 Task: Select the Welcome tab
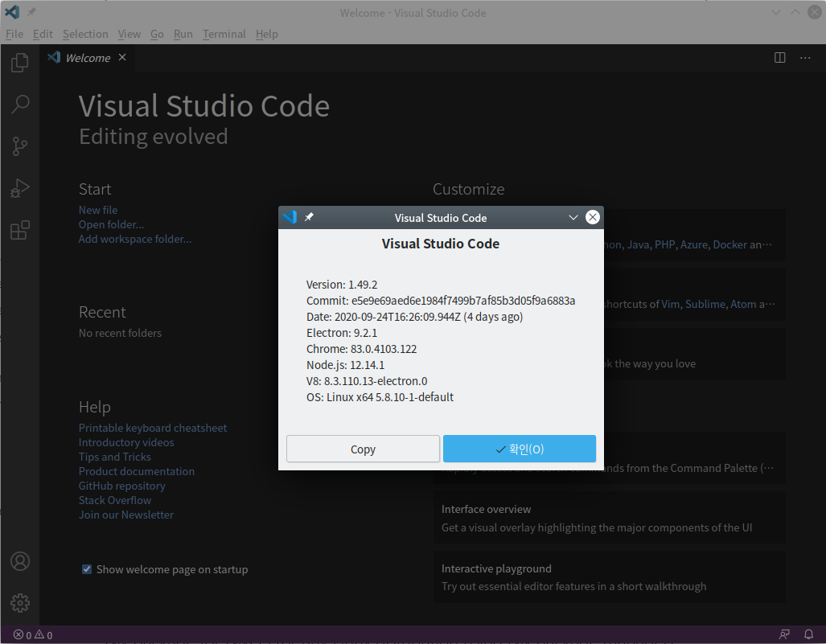88,58
